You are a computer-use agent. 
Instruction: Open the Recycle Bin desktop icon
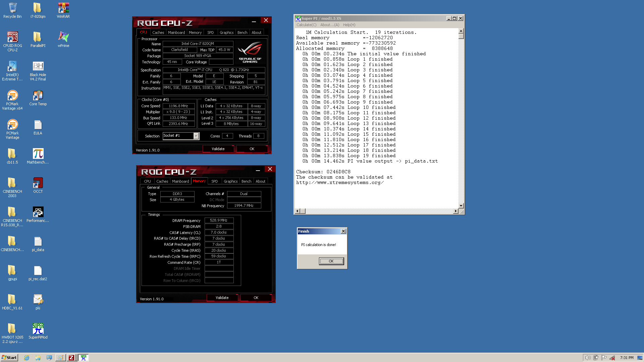(x=12, y=10)
